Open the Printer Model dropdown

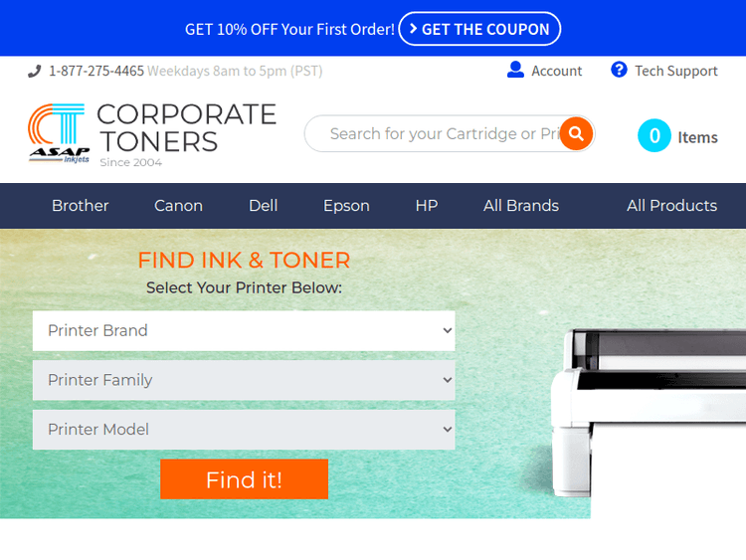(x=244, y=430)
